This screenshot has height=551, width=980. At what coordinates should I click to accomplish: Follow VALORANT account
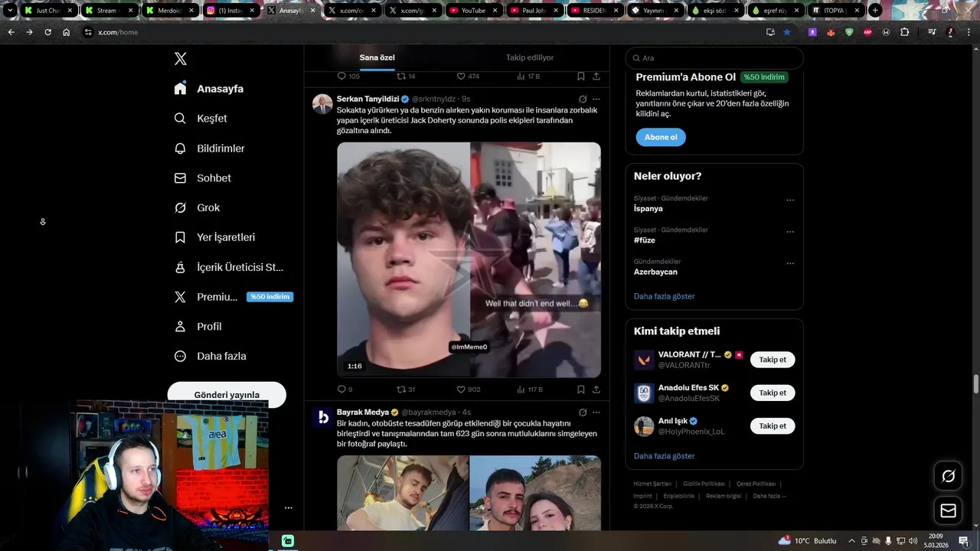pyautogui.click(x=773, y=360)
